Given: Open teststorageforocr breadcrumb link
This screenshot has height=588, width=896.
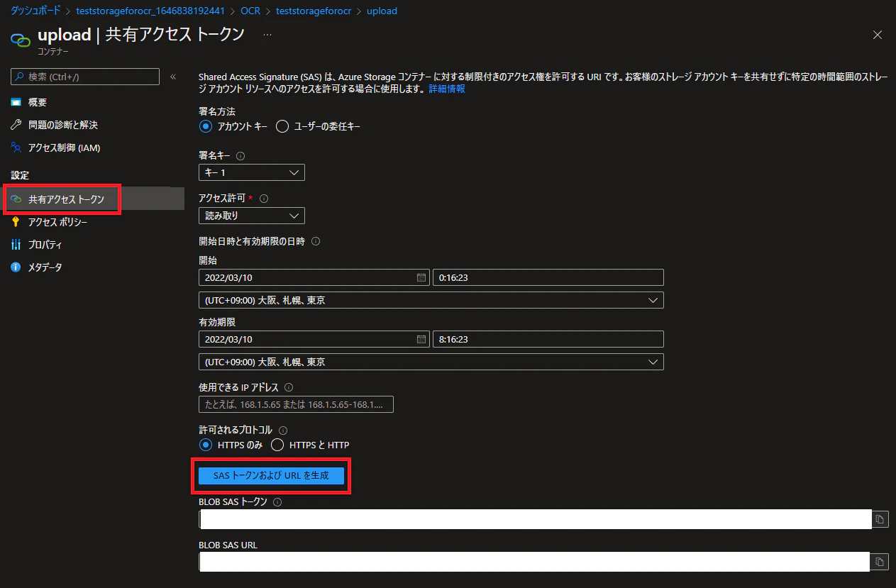Looking at the screenshot, I should [314, 11].
